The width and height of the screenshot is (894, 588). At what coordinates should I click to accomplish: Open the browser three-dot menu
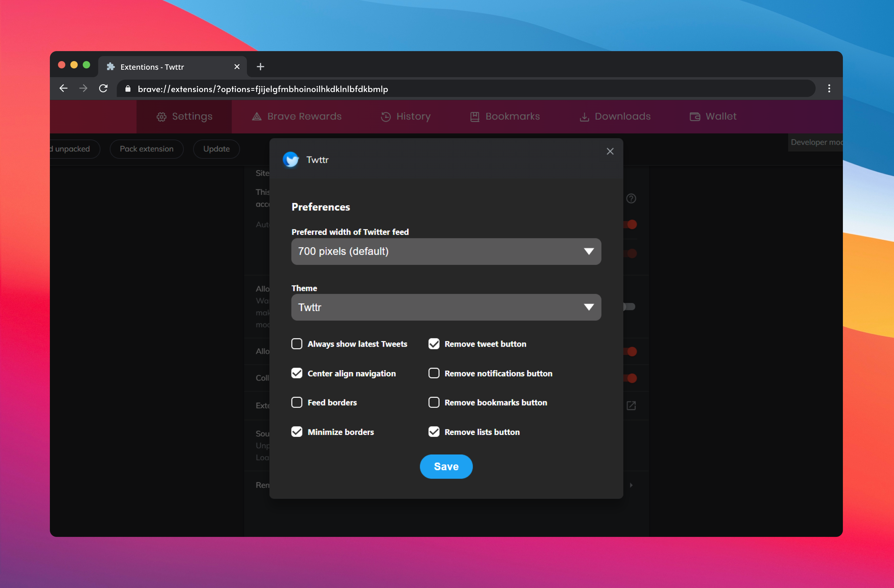829,89
